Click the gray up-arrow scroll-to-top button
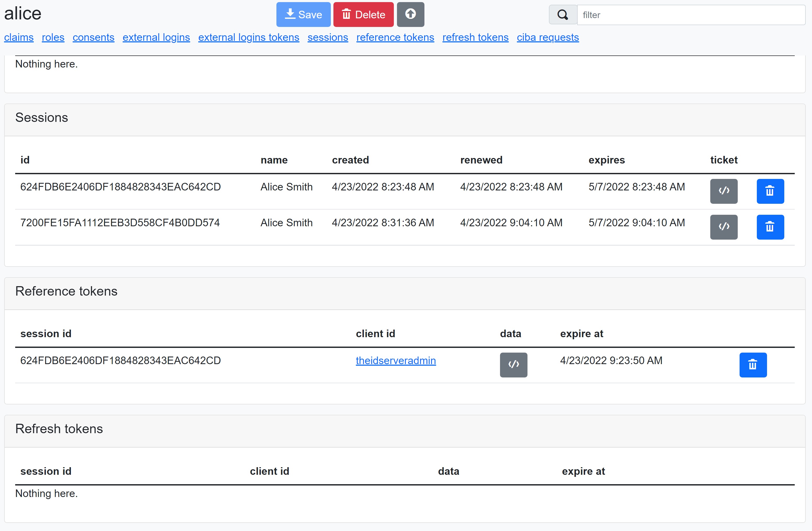 click(x=410, y=15)
